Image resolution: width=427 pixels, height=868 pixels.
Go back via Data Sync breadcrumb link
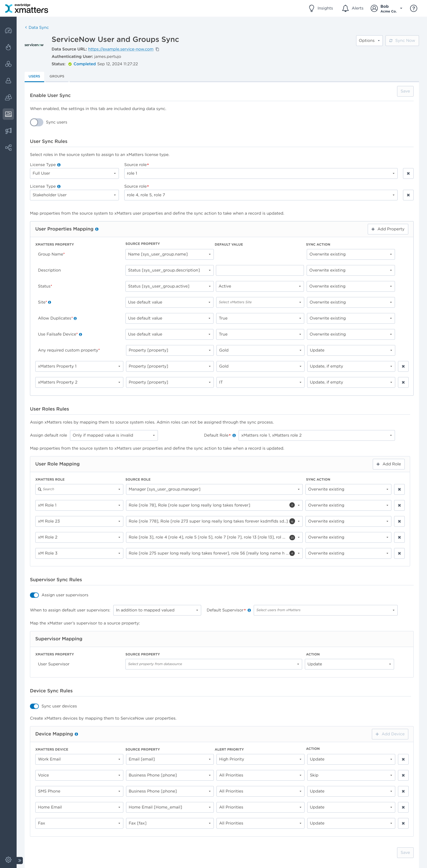[x=39, y=28]
